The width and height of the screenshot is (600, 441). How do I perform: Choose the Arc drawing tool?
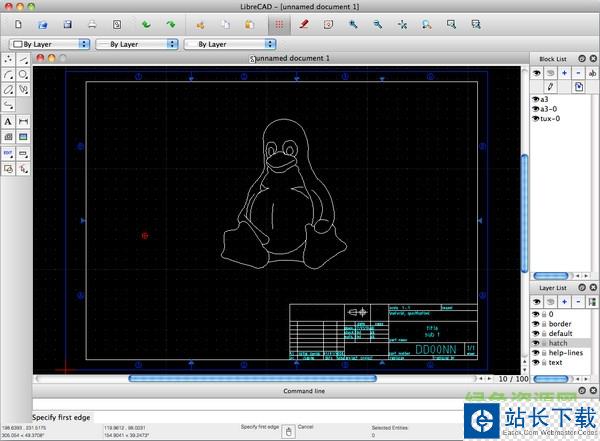point(9,74)
